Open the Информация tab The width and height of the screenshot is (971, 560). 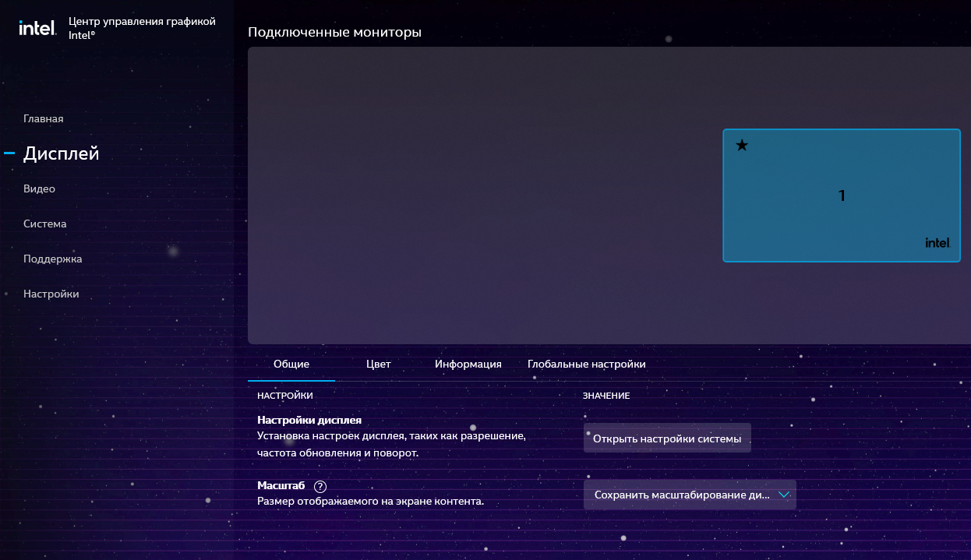coord(468,365)
